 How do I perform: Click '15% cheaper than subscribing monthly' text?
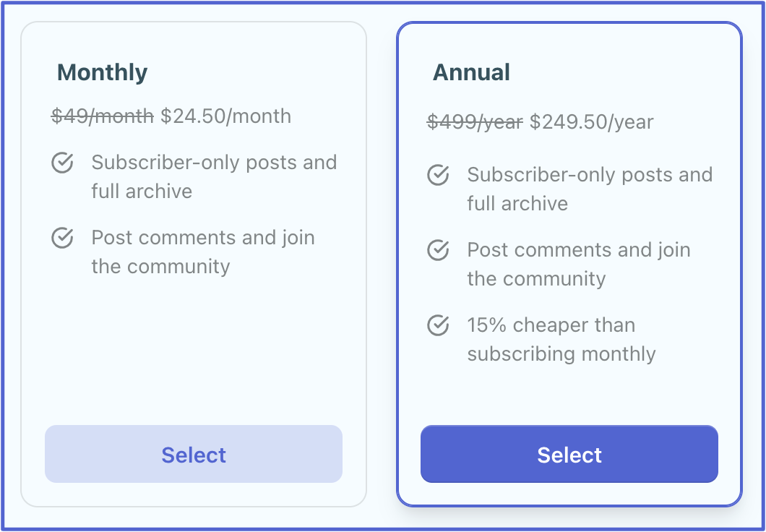(561, 339)
